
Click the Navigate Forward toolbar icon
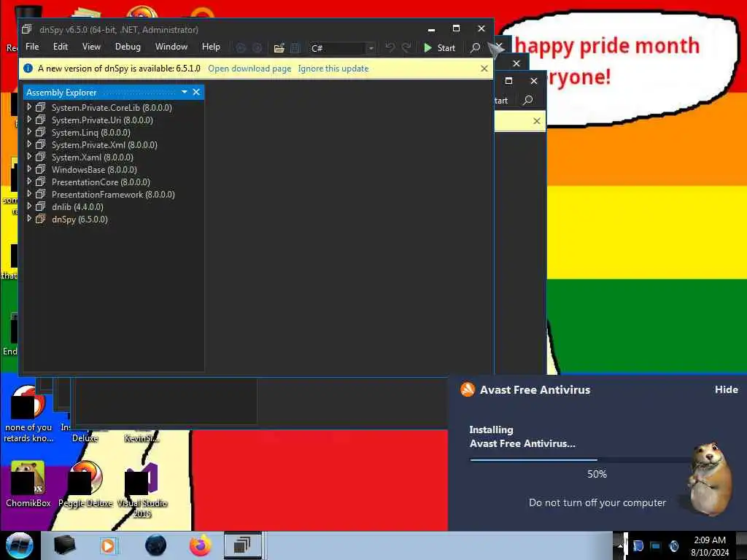[258, 47]
